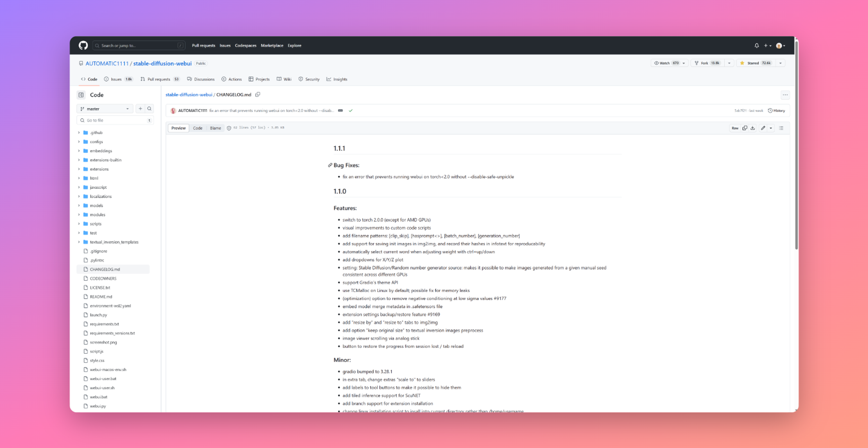Screen dimensions: 868x448
Task: Open the Starred lists dropdown
Action: coord(780,63)
